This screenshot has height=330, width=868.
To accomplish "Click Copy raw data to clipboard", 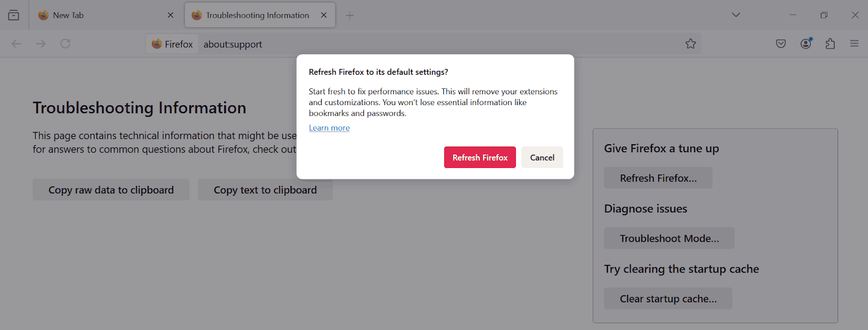I will tap(111, 190).
